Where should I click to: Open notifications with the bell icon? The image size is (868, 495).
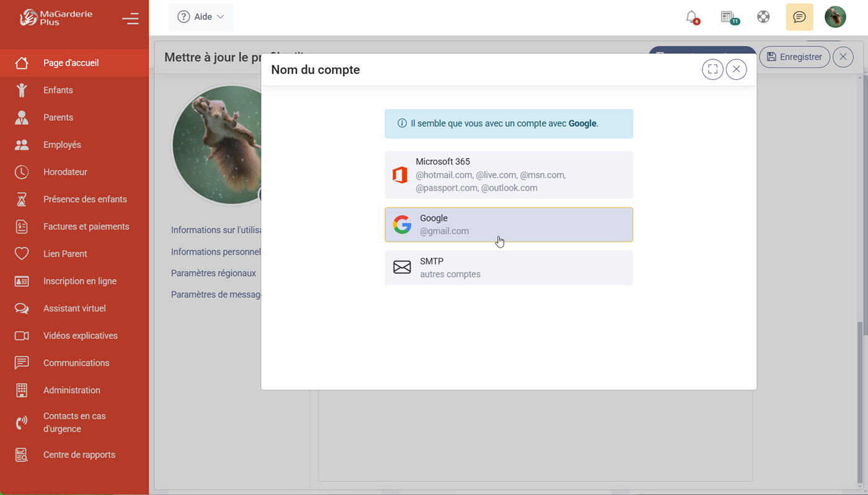[x=692, y=17]
